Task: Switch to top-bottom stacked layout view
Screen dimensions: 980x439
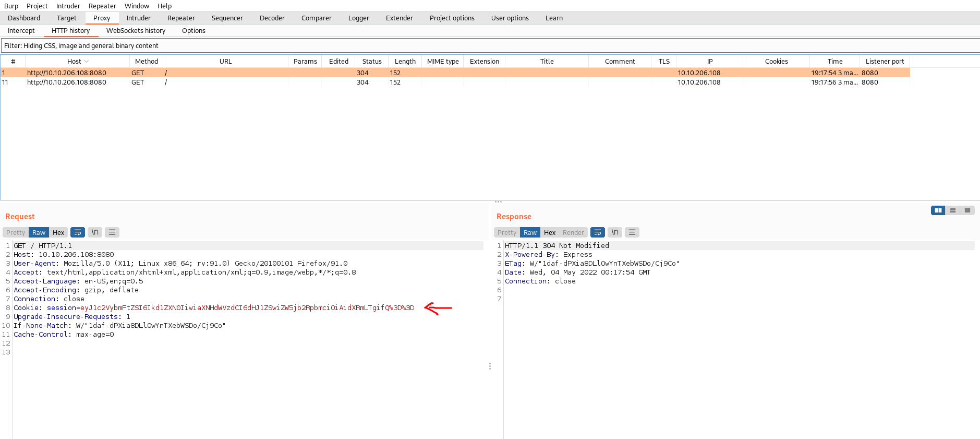Action: click(953, 210)
